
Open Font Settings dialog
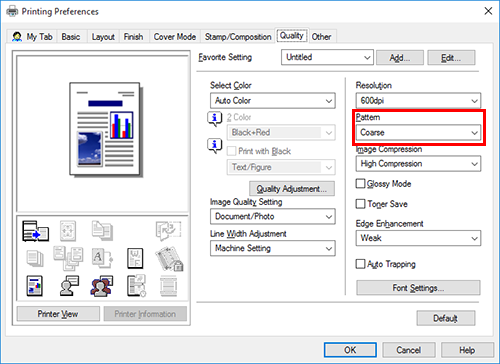tap(418, 288)
